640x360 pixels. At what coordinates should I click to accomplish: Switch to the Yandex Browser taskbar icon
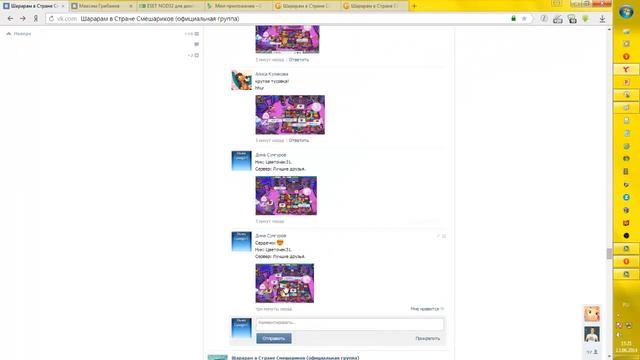click(626, 69)
